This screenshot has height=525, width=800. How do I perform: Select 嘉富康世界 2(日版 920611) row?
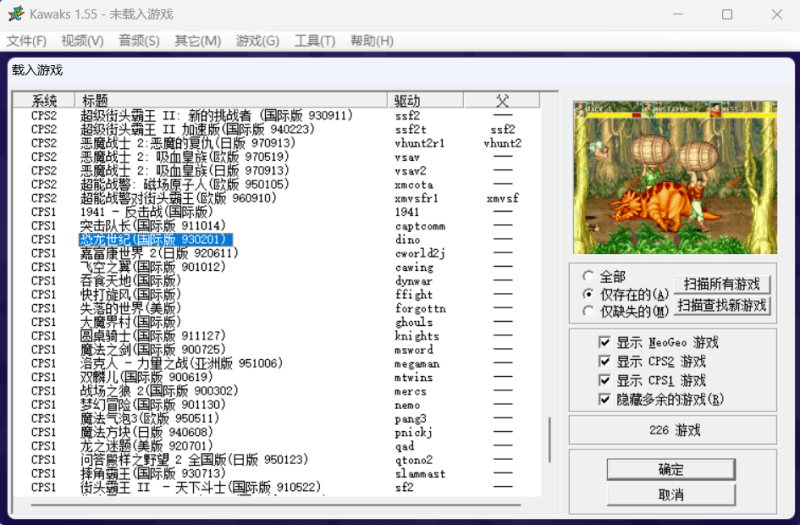(276, 253)
